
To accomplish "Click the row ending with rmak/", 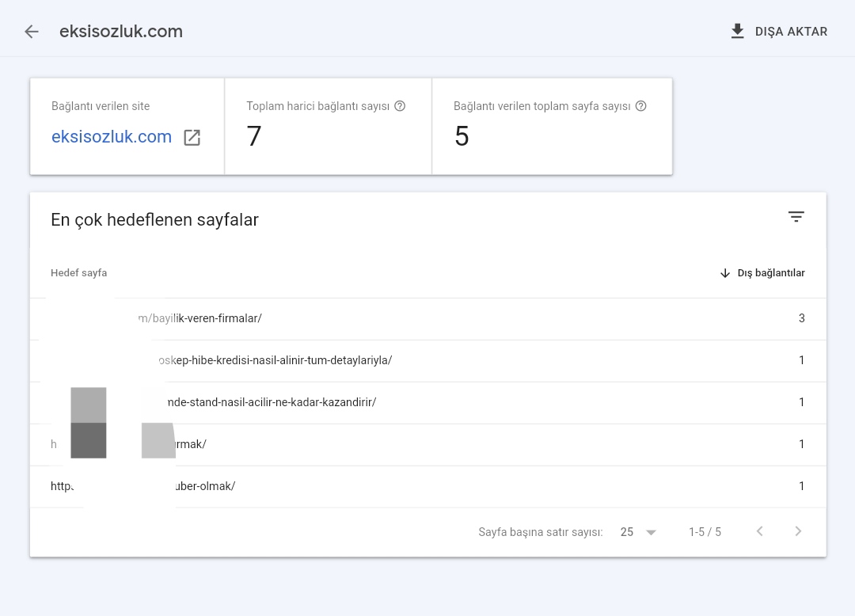I will [428, 445].
